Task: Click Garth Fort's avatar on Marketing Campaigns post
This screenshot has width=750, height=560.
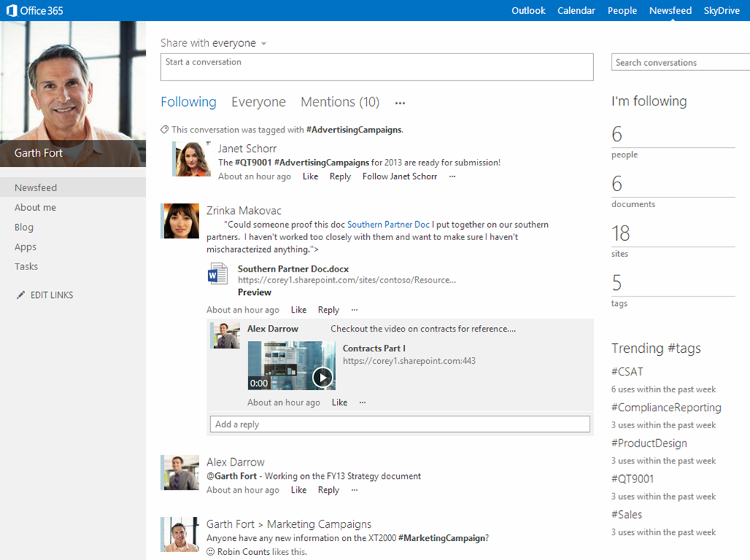Action: coord(180,534)
